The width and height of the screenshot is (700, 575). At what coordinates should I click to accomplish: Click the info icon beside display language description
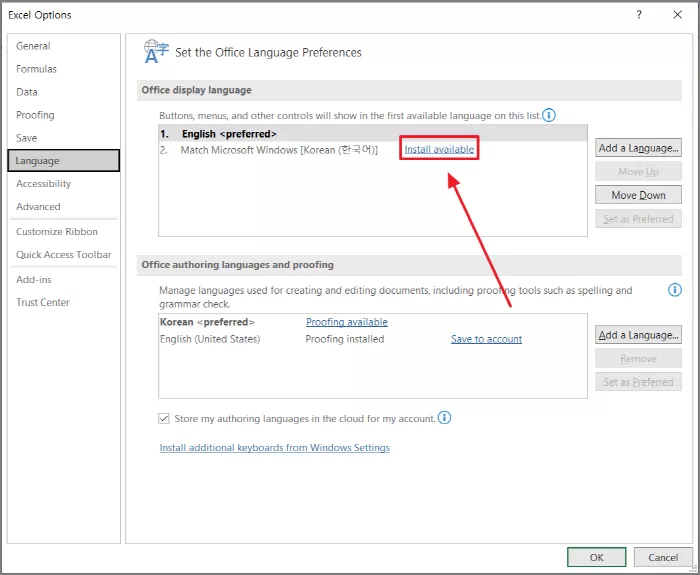pos(549,115)
